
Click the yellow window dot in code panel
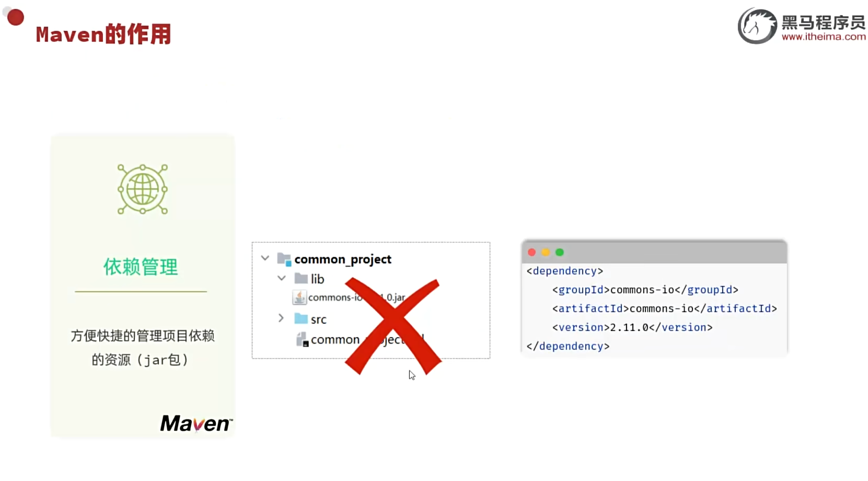tap(546, 253)
